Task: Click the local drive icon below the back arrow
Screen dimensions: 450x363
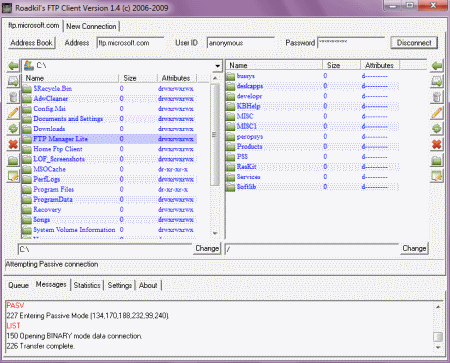Action: click(13, 81)
